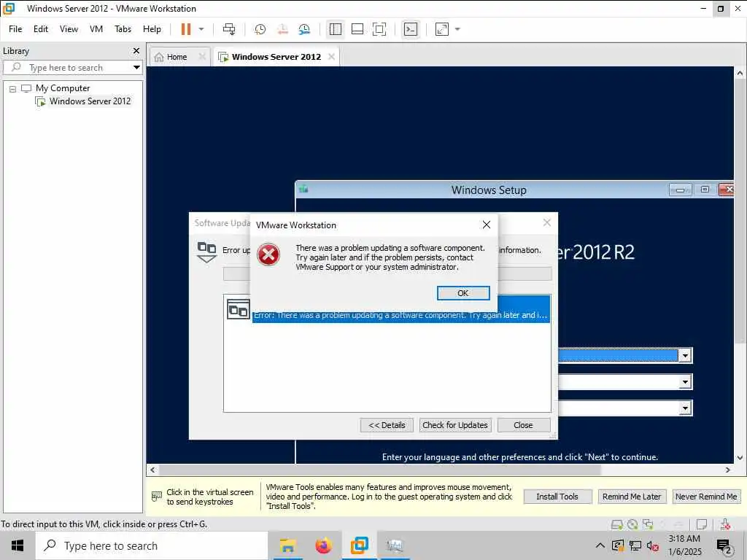Image resolution: width=747 pixels, height=560 pixels.
Task: Close the Windows Server 2012 tab
Action: [x=332, y=57]
